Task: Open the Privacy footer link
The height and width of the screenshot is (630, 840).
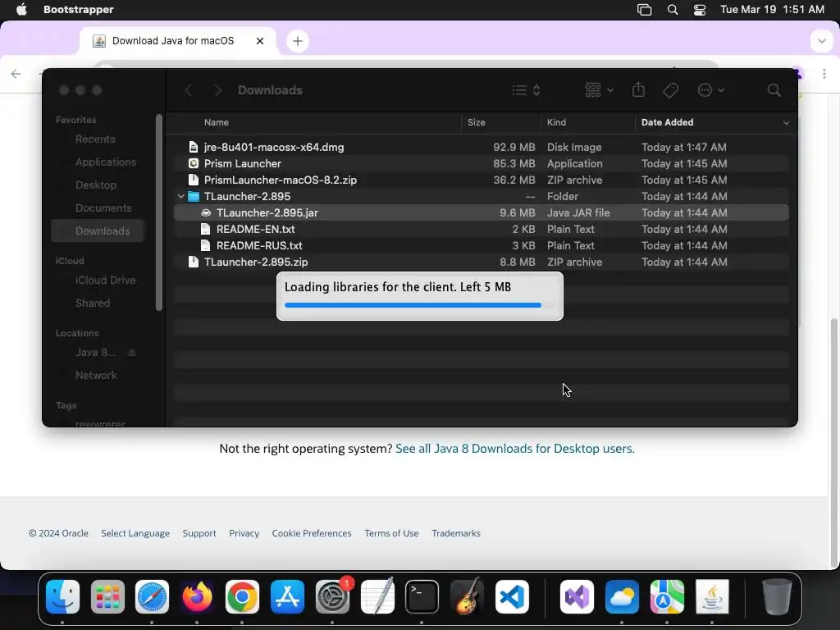Action: pos(244,533)
